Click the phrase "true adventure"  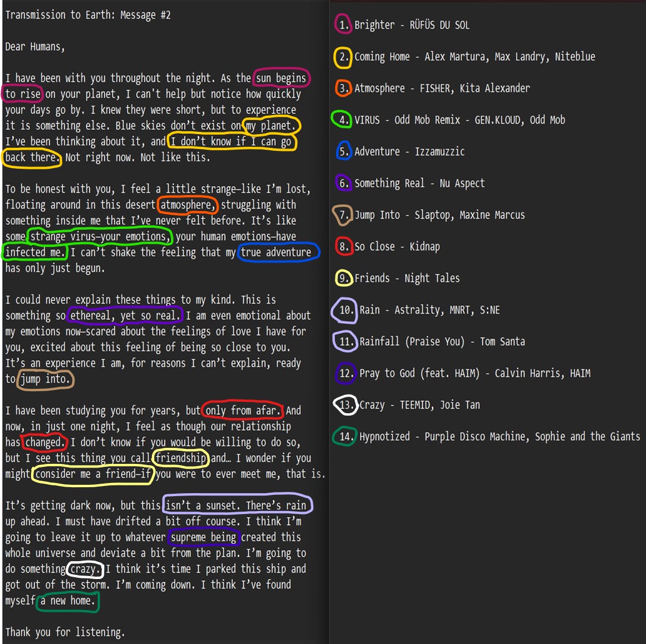point(276,252)
